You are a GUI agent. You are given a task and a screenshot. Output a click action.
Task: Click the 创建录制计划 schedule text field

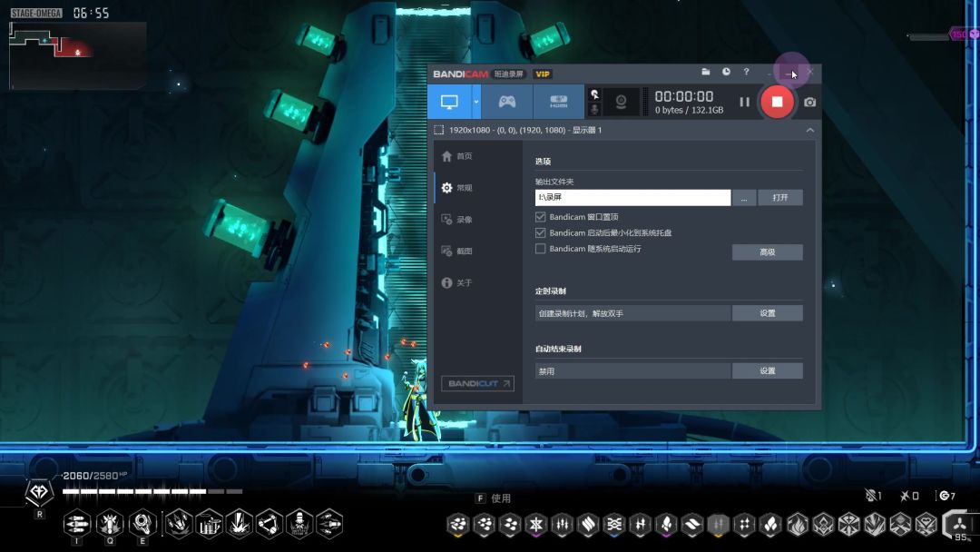[x=632, y=313]
